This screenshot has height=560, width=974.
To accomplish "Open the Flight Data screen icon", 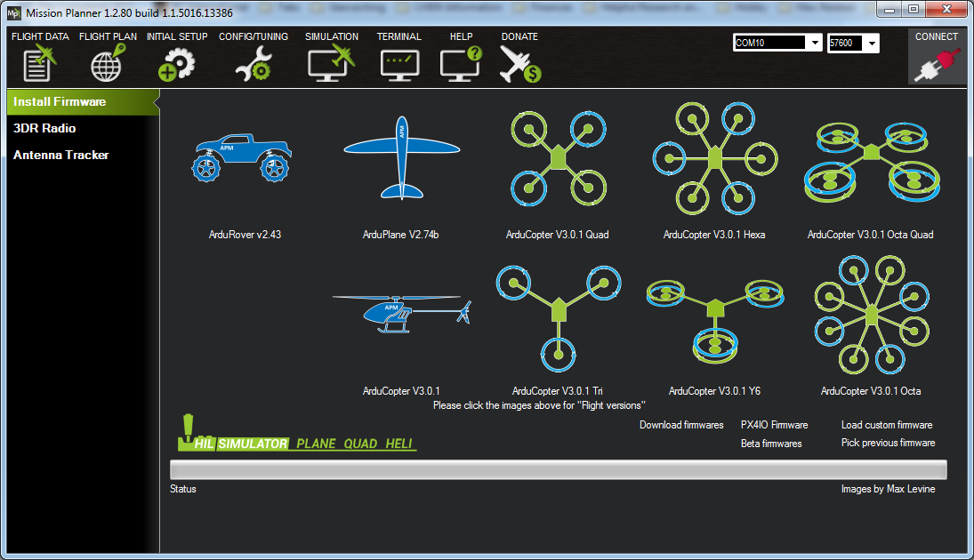I will coord(40,63).
